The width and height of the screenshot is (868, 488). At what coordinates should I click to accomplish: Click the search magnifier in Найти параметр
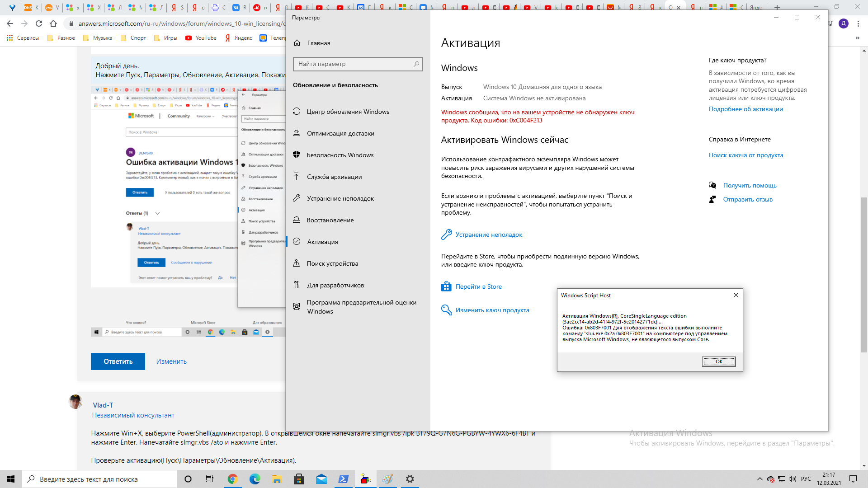tap(416, 64)
